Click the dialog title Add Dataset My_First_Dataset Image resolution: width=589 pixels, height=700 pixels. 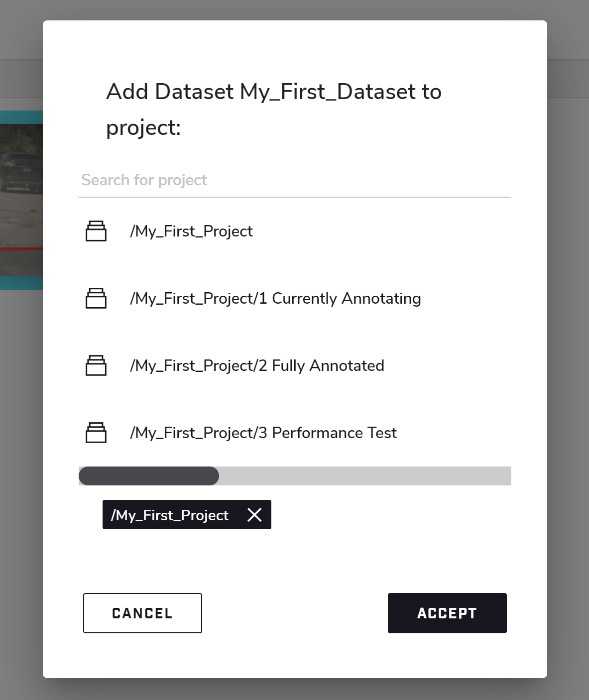click(x=273, y=91)
